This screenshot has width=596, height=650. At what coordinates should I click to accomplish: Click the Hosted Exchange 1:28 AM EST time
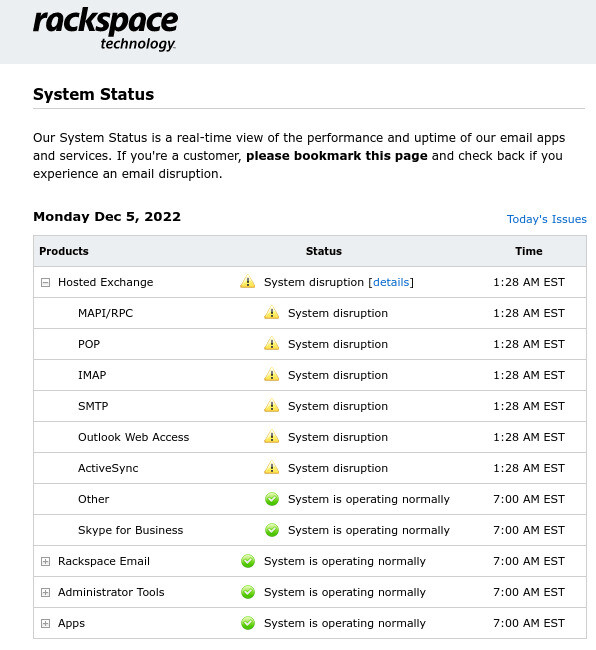(x=528, y=282)
